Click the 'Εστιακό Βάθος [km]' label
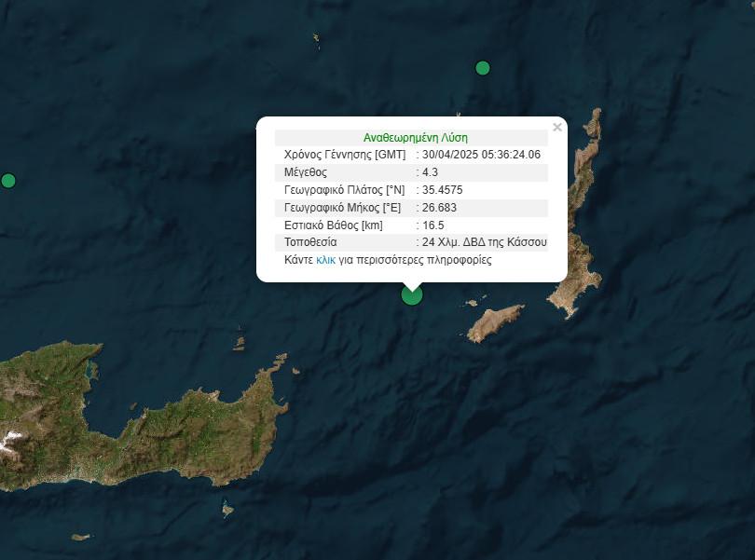The height and width of the screenshot is (560, 755). tap(333, 225)
